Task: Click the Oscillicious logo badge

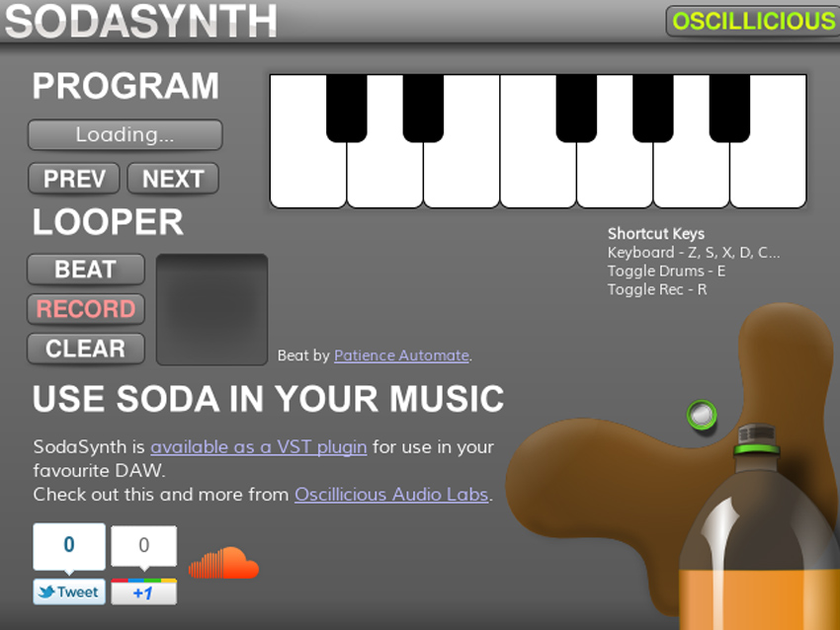Action: (753, 22)
